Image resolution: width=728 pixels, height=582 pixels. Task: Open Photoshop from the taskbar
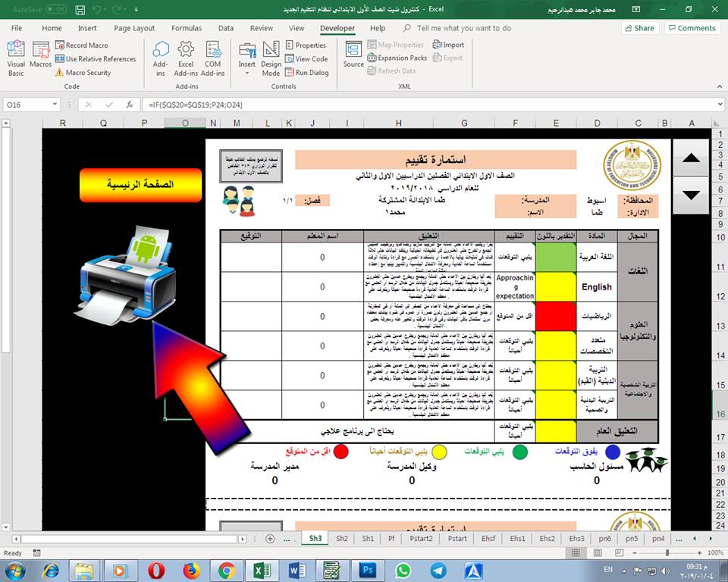pos(368,571)
